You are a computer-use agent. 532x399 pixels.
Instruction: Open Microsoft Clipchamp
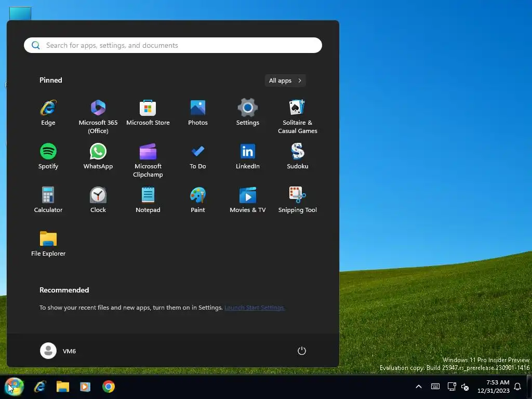(148, 160)
